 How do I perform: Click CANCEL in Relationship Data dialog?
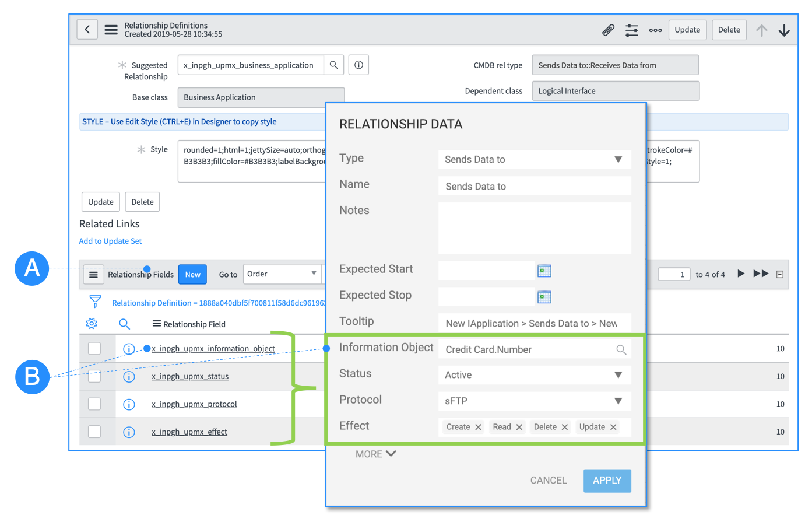click(x=549, y=481)
